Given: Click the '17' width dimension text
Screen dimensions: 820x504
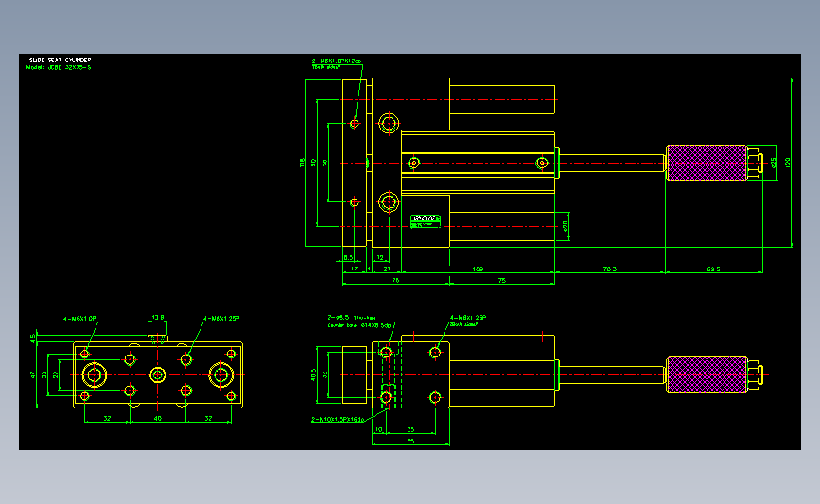Looking at the screenshot, I should pyautogui.click(x=355, y=269).
